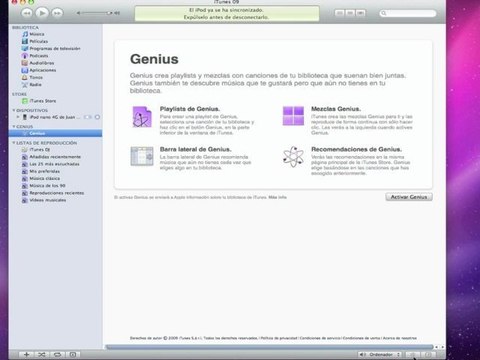Screen dimensions: 480x360
Task: Open Audiolibros library icon
Action: pyautogui.click(x=25, y=63)
